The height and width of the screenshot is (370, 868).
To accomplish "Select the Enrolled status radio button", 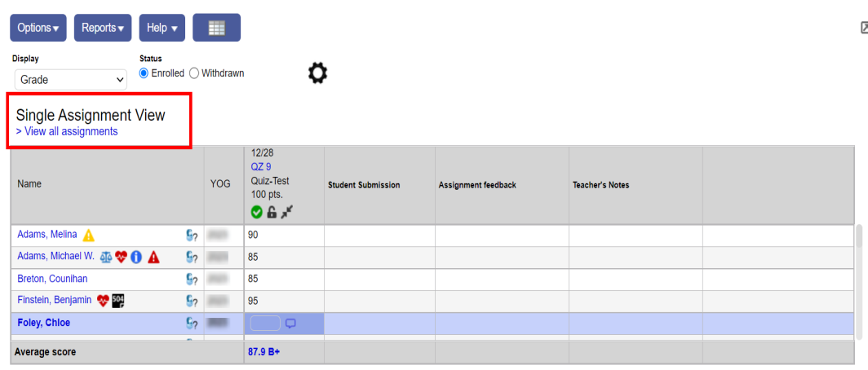I will pos(144,73).
